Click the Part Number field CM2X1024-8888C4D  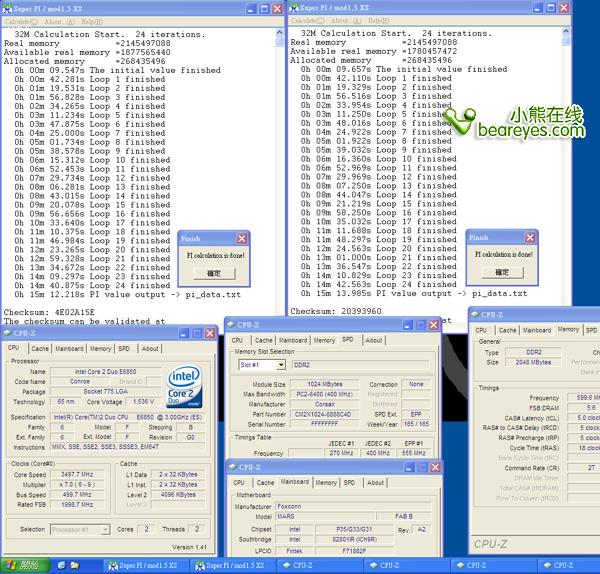[324, 414]
